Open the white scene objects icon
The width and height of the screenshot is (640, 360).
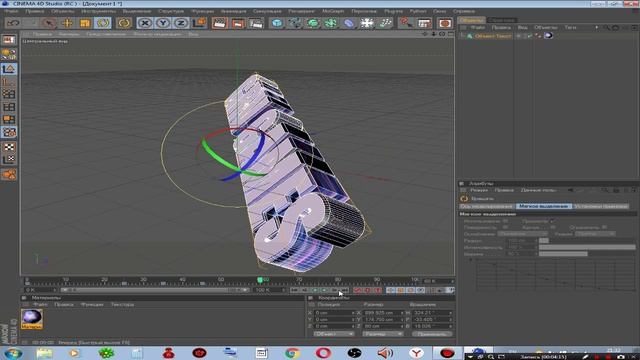click(367, 23)
